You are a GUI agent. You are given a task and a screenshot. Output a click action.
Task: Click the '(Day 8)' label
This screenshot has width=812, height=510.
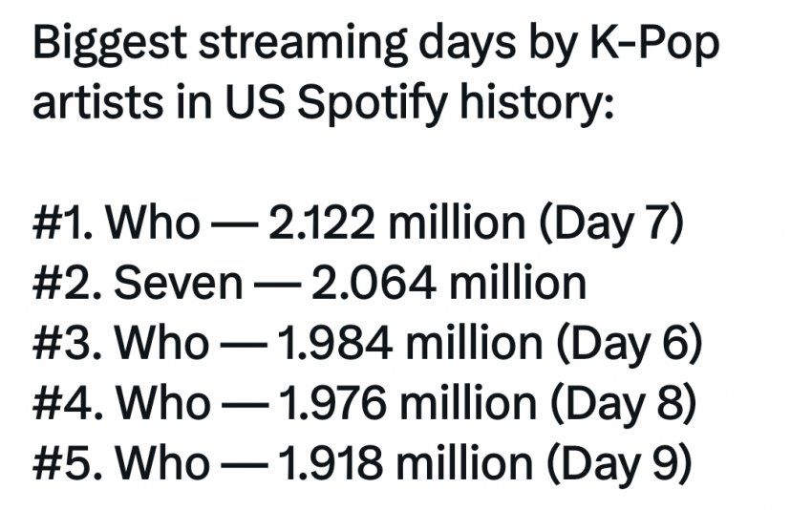[x=623, y=403]
